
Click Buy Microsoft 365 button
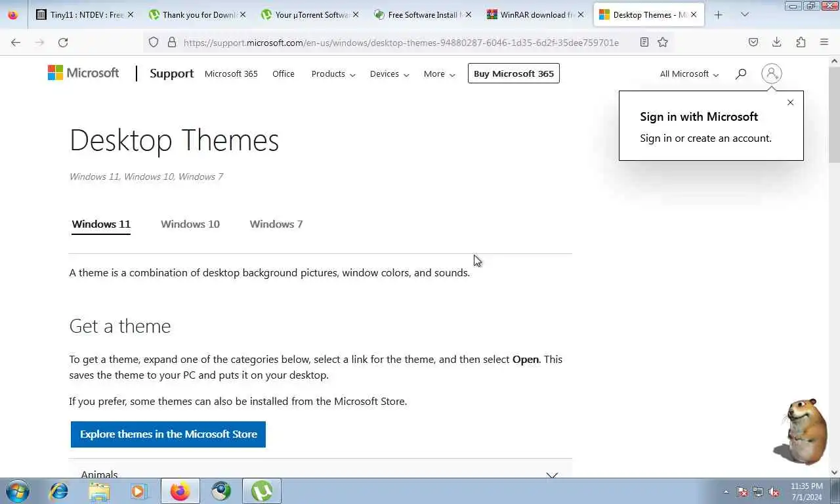pyautogui.click(x=514, y=73)
